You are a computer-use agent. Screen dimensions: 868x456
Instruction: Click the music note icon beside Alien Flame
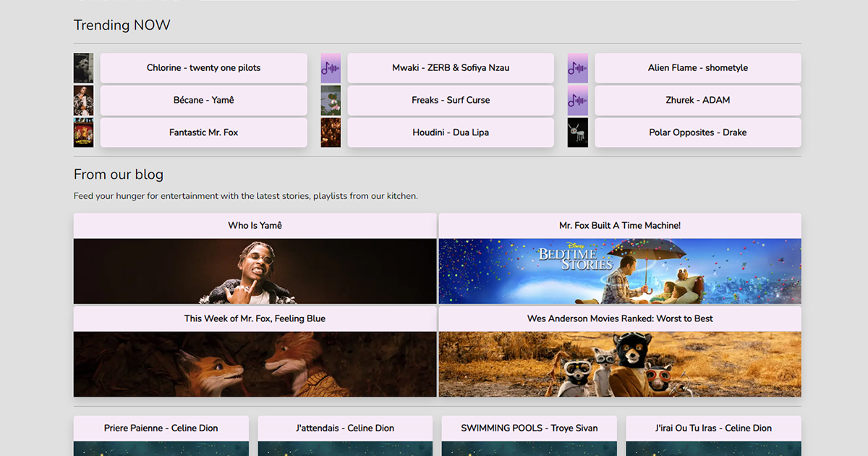(x=577, y=68)
